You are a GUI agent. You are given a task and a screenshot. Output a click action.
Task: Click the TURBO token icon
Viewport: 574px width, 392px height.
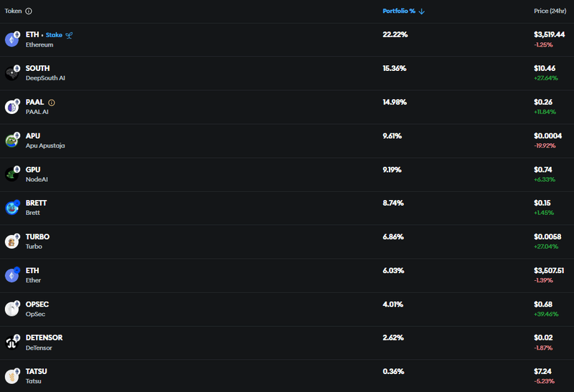tap(12, 242)
